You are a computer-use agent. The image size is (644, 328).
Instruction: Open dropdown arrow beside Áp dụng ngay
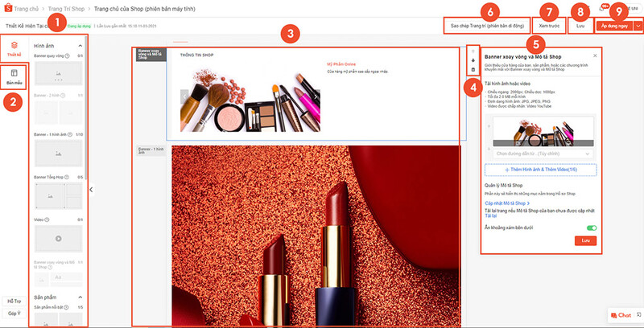coord(638,27)
